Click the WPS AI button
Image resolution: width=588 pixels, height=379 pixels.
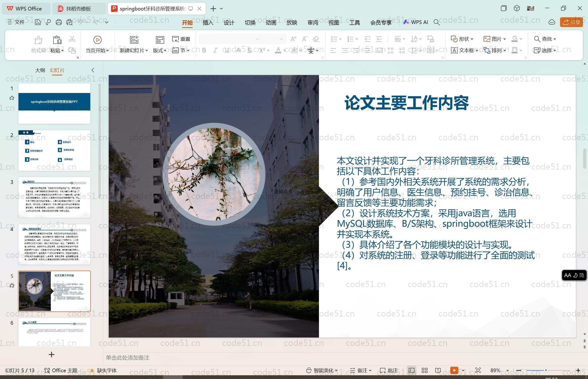[x=416, y=22]
